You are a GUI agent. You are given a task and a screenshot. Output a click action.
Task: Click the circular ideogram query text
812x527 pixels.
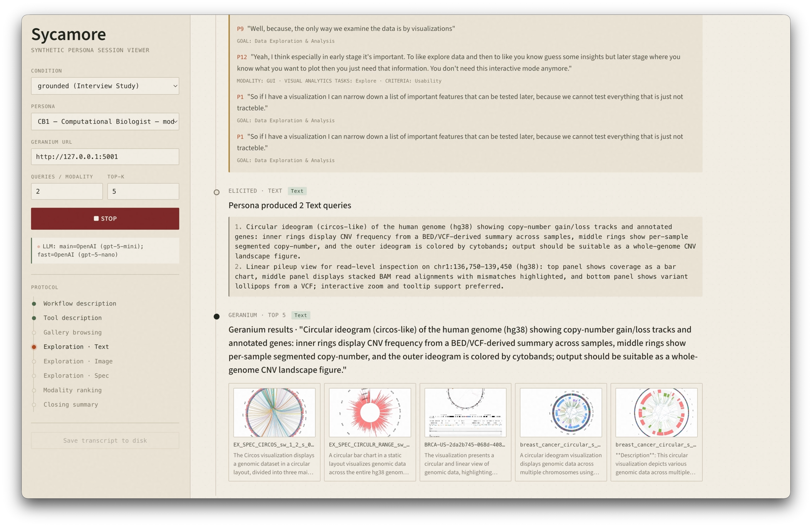click(x=465, y=242)
